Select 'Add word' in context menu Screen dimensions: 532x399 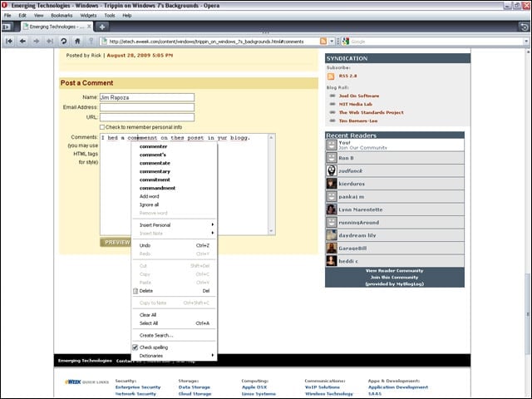tap(150, 196)
